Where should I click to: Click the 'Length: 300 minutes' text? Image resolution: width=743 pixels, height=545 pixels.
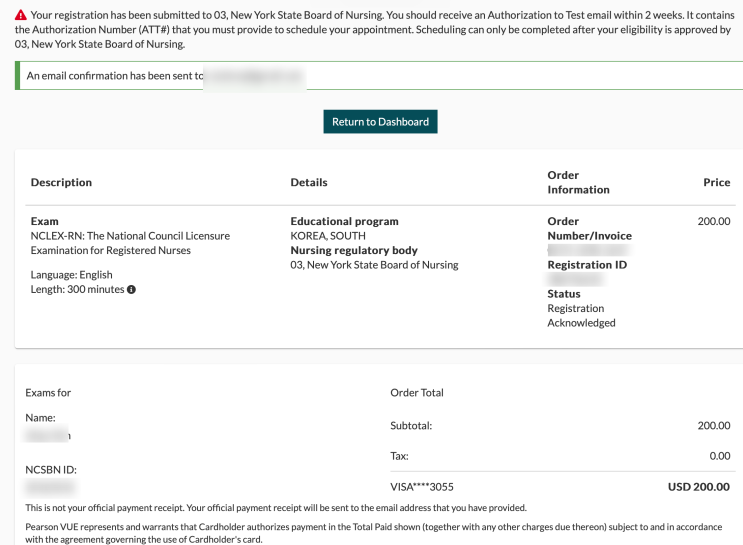click(77, 290)
